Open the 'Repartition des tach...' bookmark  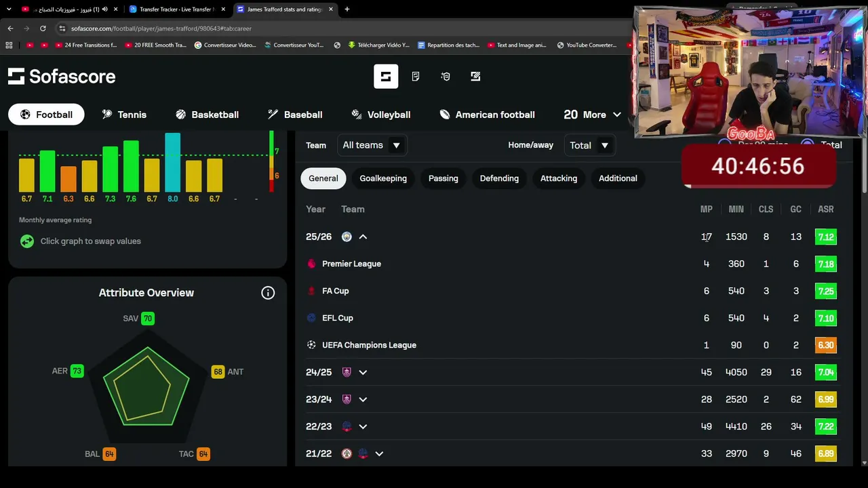[448, 45]
